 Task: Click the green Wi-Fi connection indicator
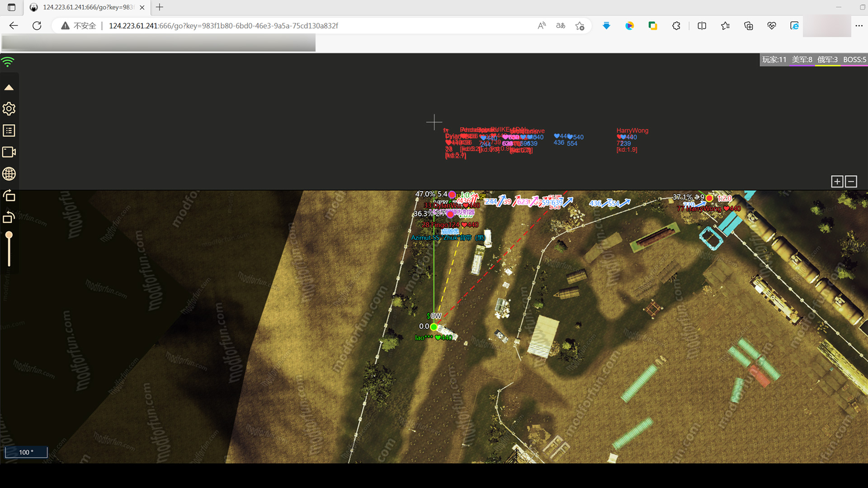point(8,62)
